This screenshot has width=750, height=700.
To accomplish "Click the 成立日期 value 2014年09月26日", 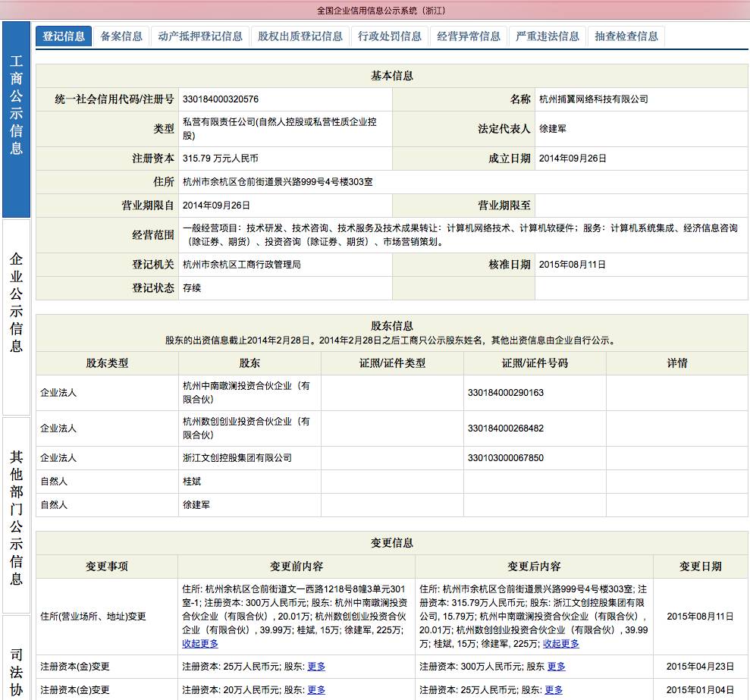I will [573, 159].
